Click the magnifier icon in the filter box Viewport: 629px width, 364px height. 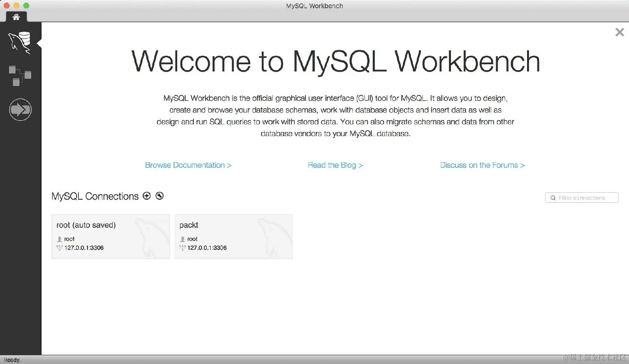click(x=553, y=198)
